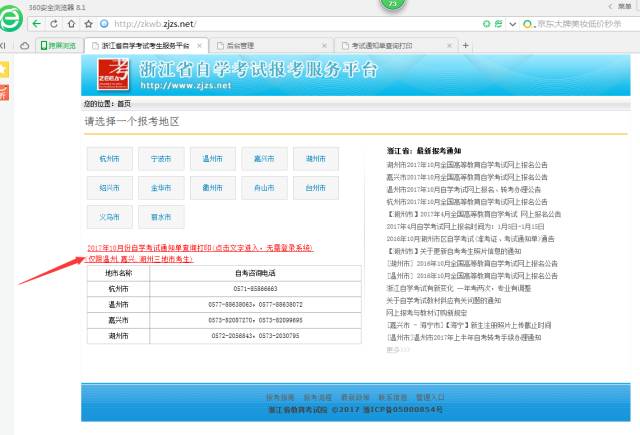640x435 pixels.
Task: Click the 360 browser logo icon
Action: 12,22
